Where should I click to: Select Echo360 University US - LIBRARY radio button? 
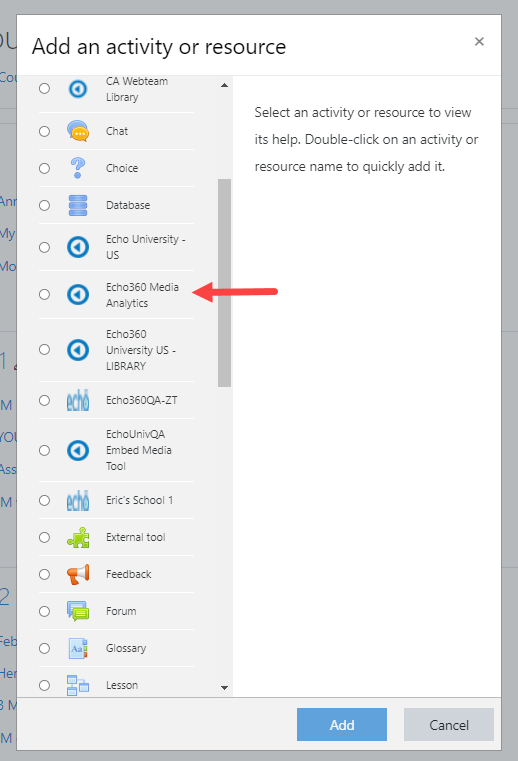pos(44,349)
